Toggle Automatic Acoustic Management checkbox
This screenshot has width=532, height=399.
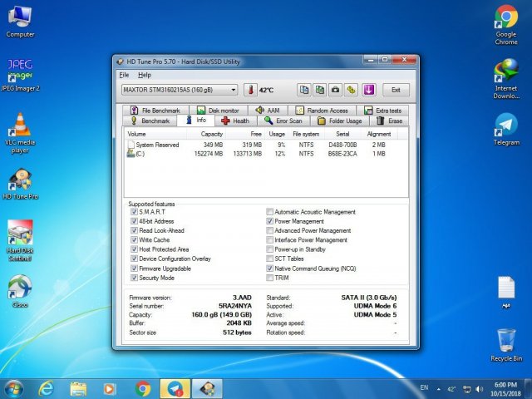pos(270,212)
